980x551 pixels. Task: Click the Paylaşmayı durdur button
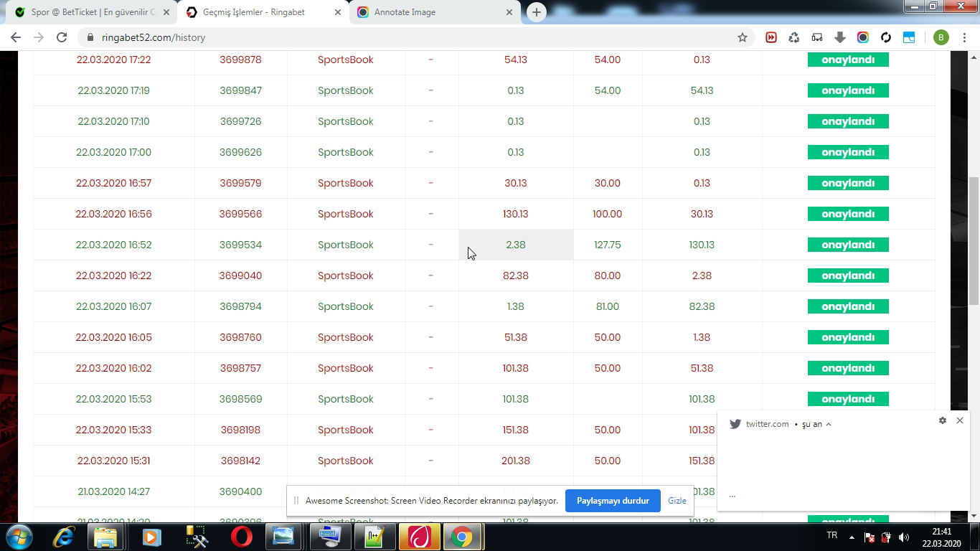[613, 501]
